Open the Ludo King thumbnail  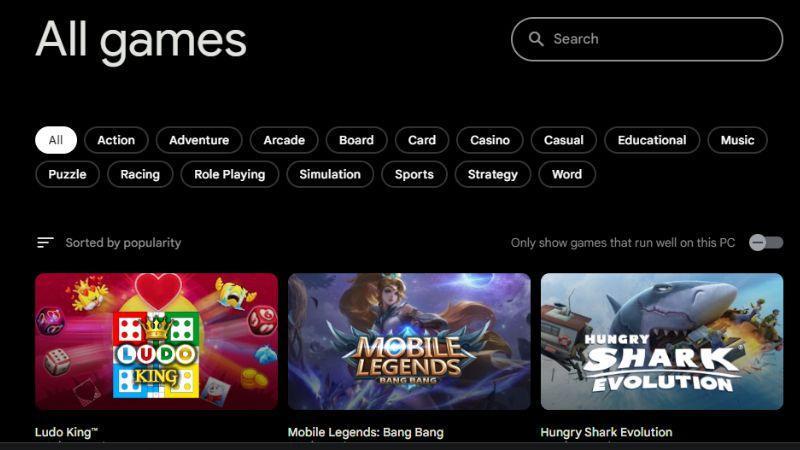click(156, 341)
